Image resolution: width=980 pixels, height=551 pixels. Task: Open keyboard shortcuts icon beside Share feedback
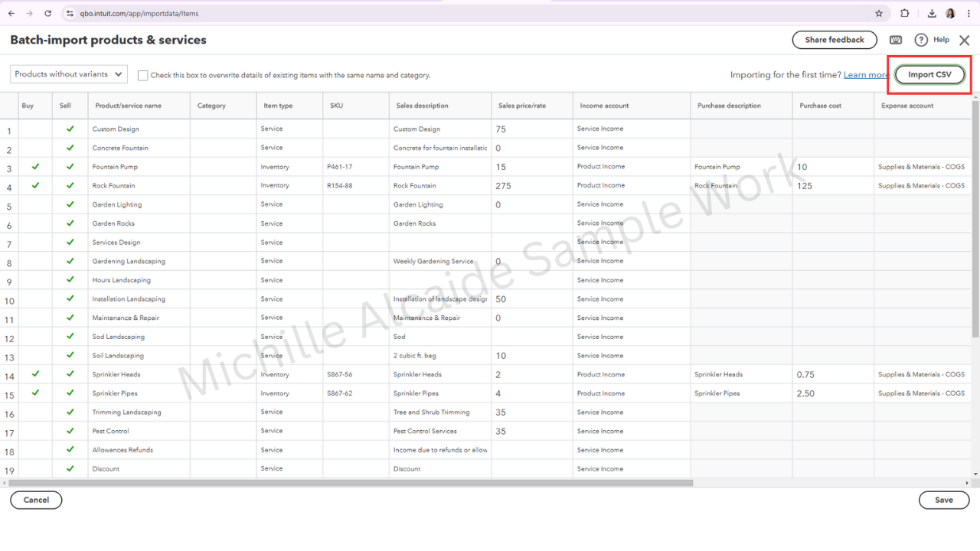pos(896,40)
